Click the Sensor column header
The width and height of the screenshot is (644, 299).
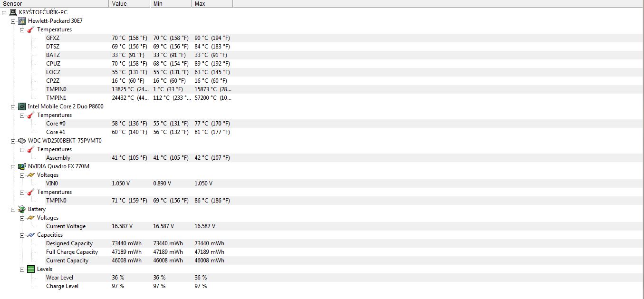pos(54,4)
